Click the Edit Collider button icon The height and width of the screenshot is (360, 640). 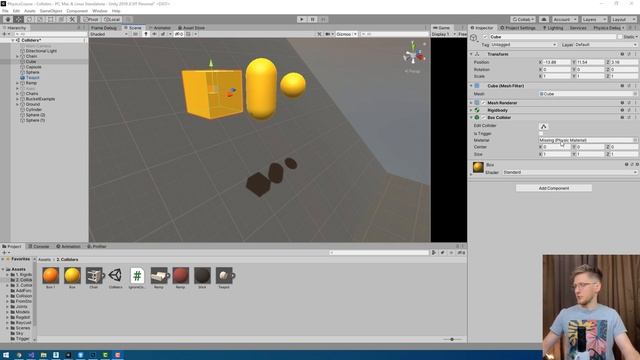(x=543, y=126)
